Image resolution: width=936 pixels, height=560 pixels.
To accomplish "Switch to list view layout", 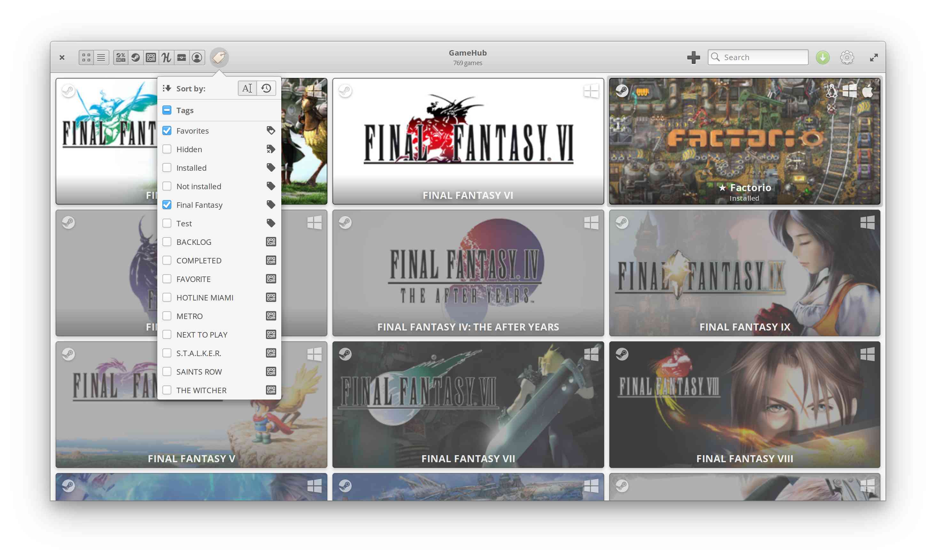I will click(x=101, y=57).
